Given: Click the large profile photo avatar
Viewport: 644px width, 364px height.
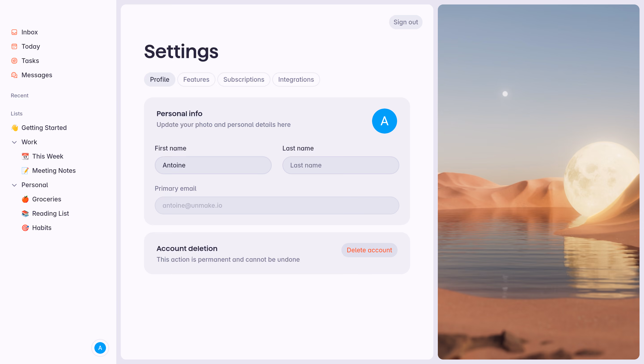Looking at the screenshot, I should click(384, 121).
